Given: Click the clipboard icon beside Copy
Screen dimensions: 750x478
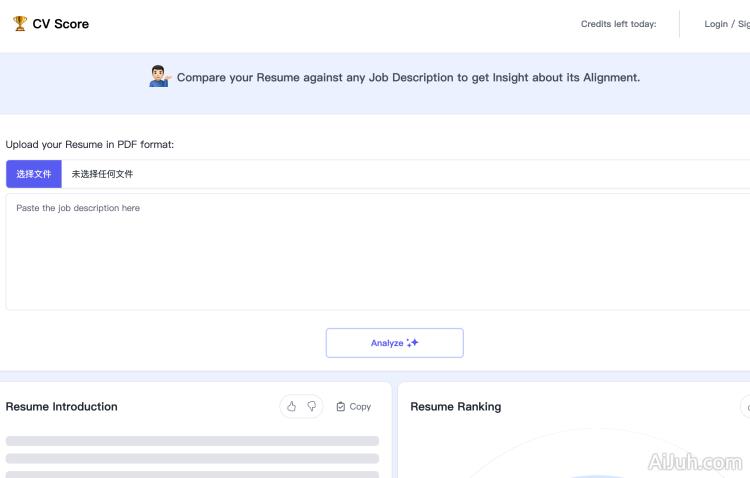Looking at the screenshot, I should tap(341, 407).
